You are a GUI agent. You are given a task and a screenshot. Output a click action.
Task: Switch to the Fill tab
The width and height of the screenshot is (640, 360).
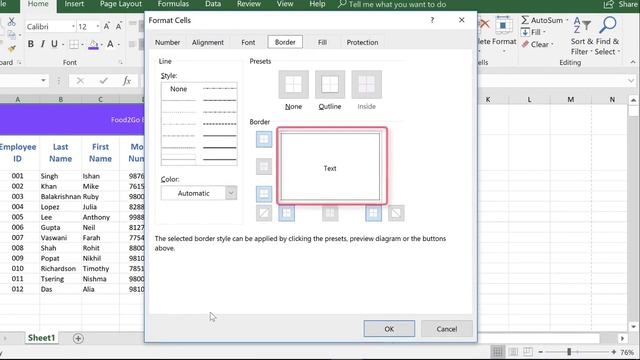322,42
